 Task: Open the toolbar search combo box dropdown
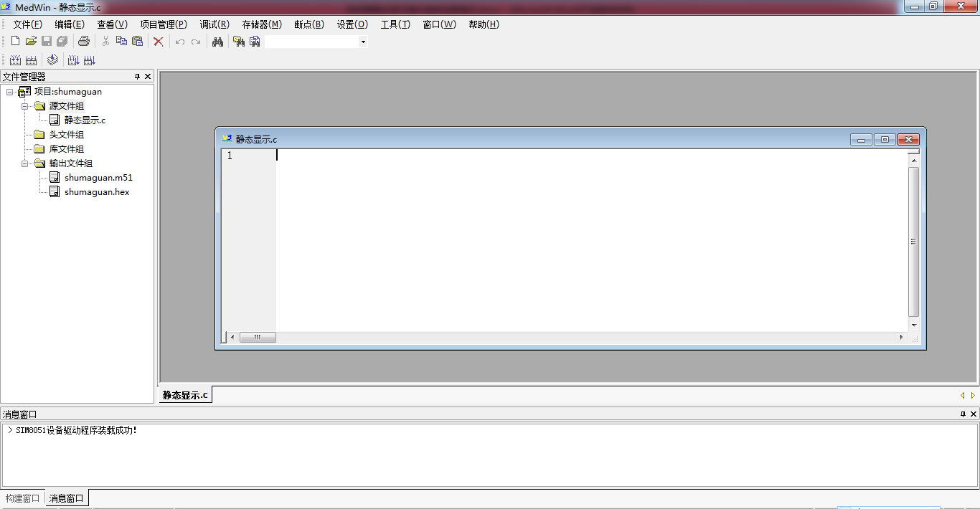tap(363, 42)
